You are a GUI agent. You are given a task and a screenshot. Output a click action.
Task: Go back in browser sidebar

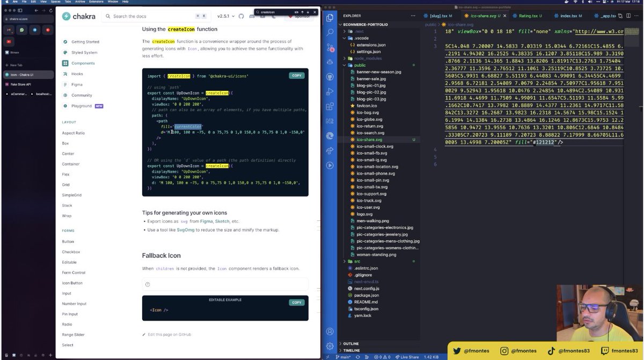[36, 10]
